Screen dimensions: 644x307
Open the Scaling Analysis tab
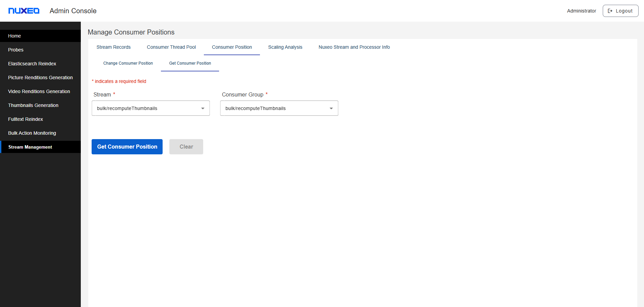point(285,47)
